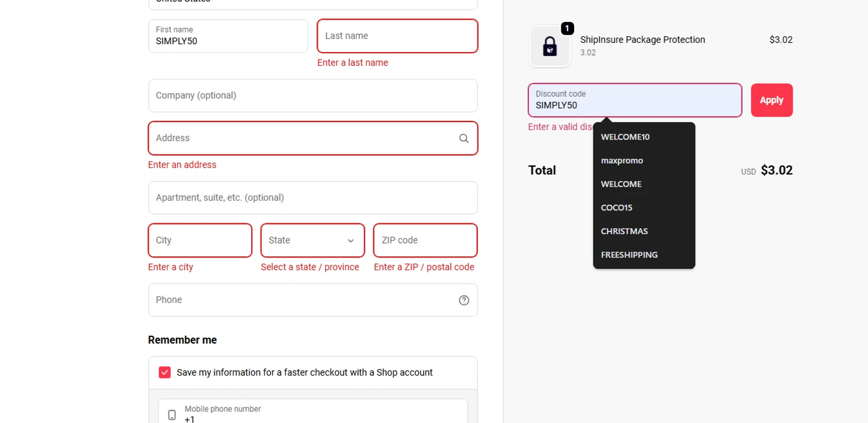Focus the Address input field
The width and height of the screenshot is (868, 423).
312,138
